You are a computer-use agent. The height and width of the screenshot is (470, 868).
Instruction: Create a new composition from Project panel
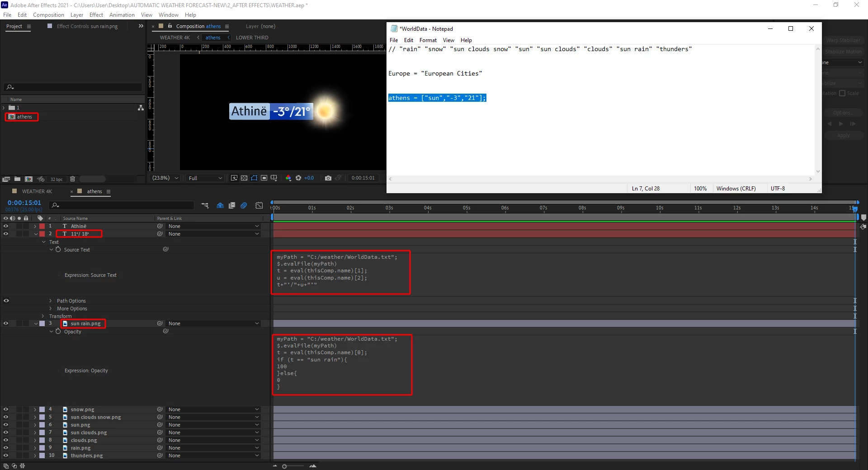pos(28,179)
